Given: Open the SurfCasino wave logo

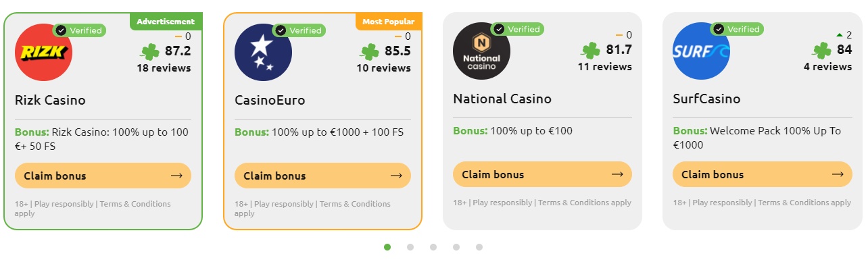Looking at the screenshot, I should (701, 51).
